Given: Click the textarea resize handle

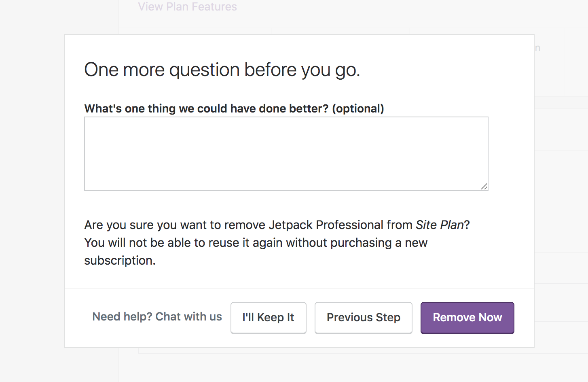Looking at the screenshot, I should pyautogui.click(x=484, y=187).
